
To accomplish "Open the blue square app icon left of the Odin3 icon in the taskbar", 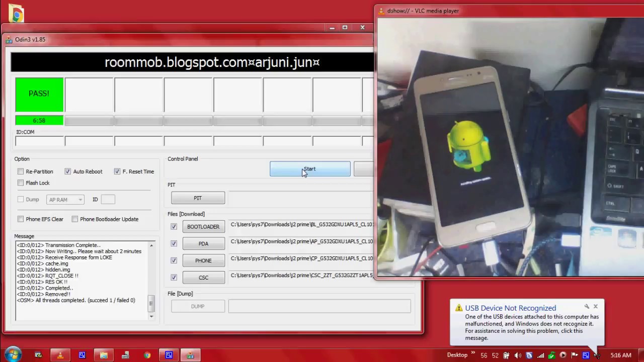I will click(x=169, y=355).
